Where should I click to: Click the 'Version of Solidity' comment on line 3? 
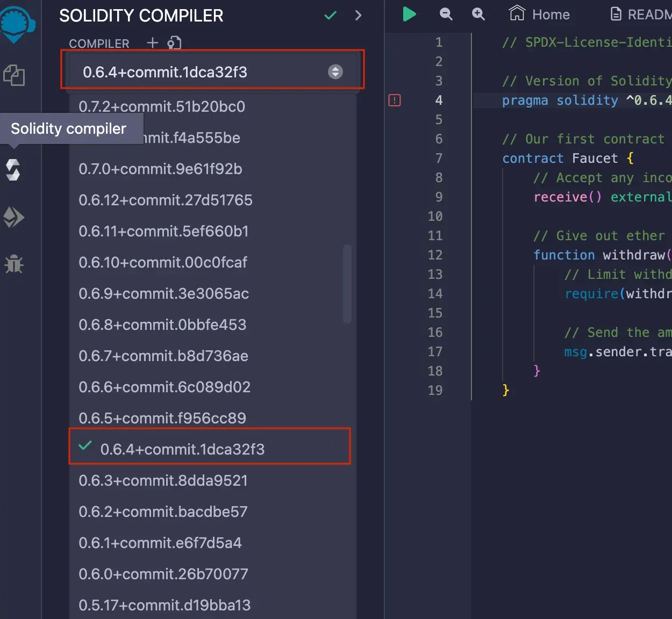pyautogui.click(x=587, y=81)
